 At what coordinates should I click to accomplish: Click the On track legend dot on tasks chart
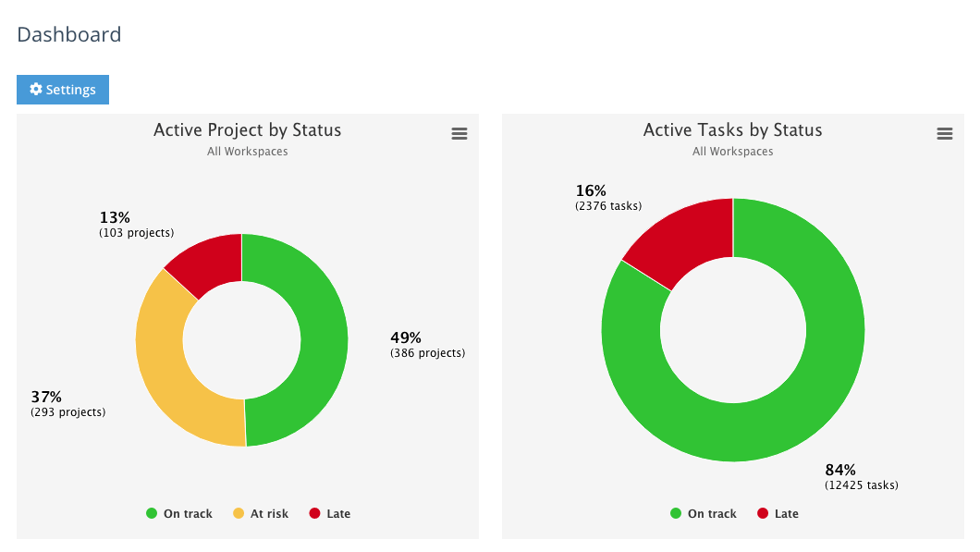pos(674,513)
